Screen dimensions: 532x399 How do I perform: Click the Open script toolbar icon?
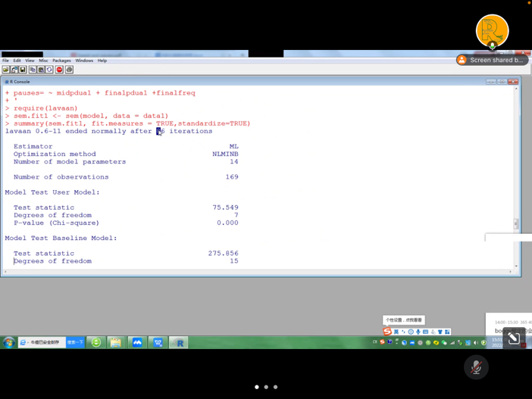(6, 70)
